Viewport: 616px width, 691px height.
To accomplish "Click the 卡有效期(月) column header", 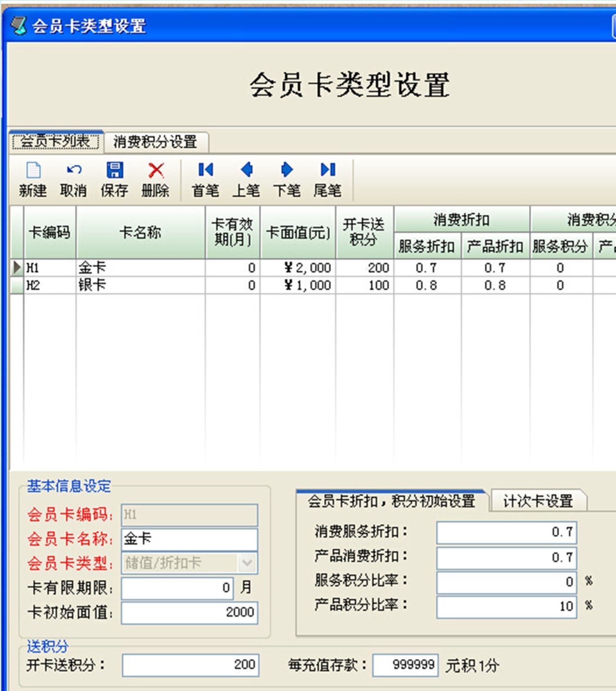I will click(x=232, y=232).
